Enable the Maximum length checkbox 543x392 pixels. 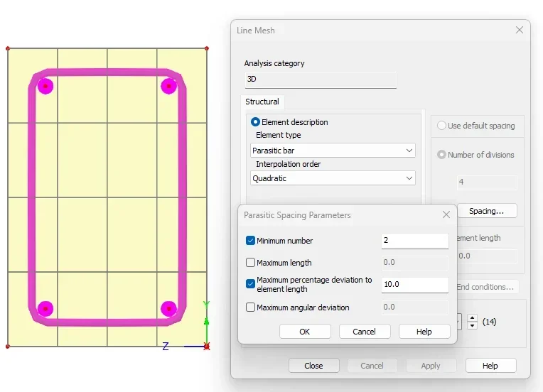pyautogui.click(x=250, y=263)
